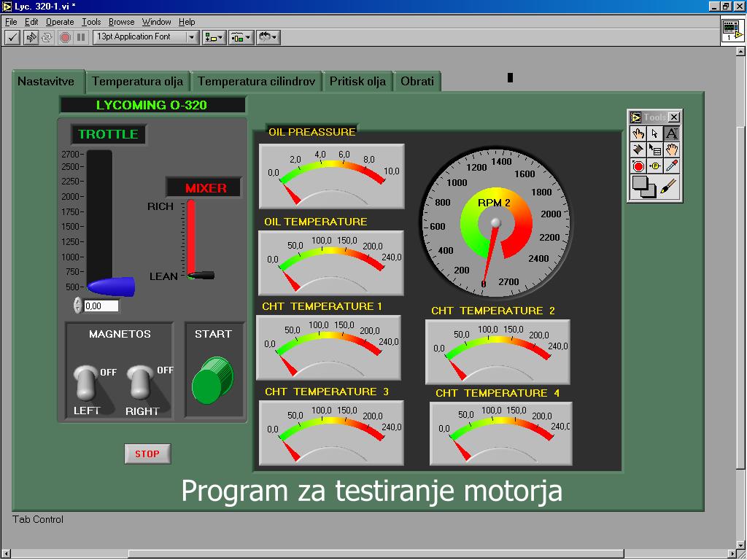Switch to the Nastavitve tab
This screenshot has width=747, height=560.
[49, 82]
